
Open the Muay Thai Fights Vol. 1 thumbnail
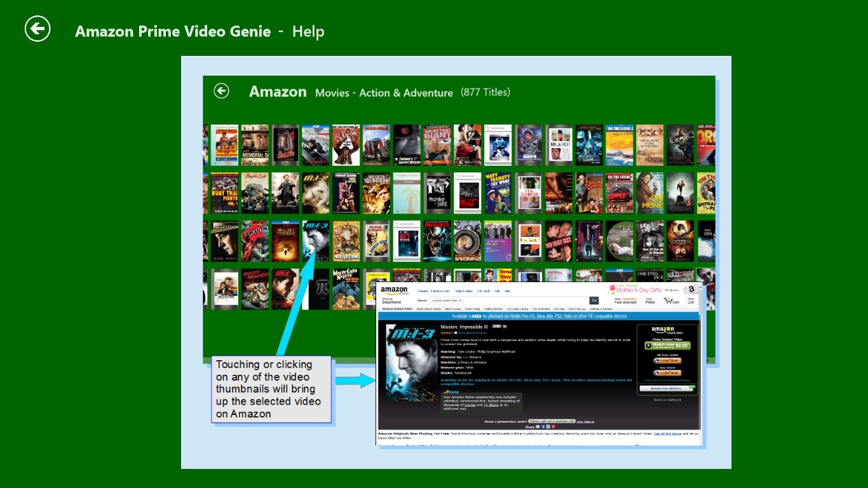click(x=224, y=193)
